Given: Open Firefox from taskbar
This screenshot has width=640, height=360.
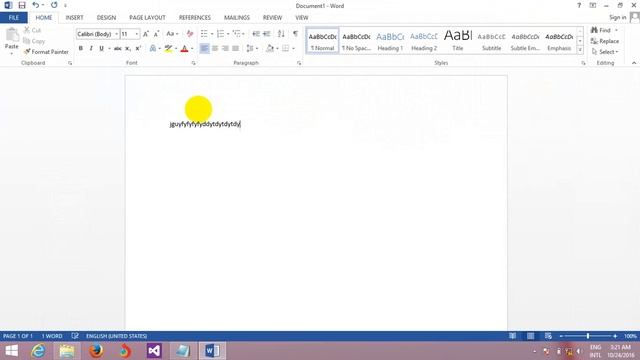Looking at the screenshot, I should [96, 351].
